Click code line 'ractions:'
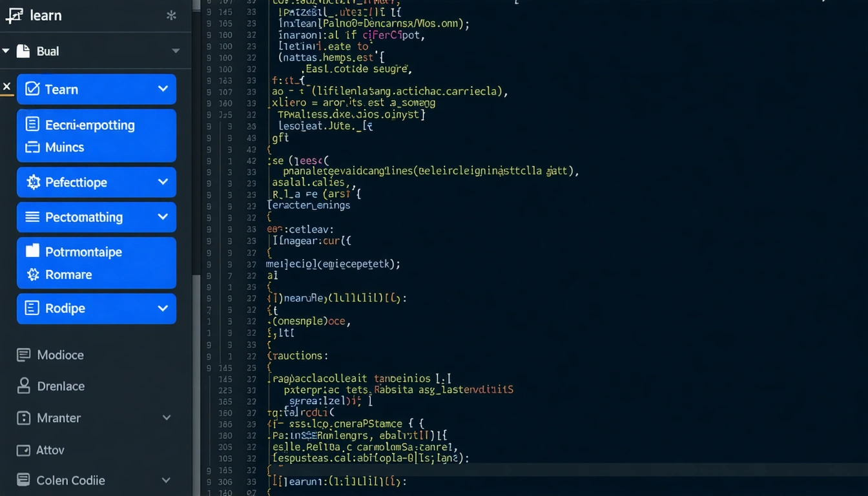The width and height of the screenshot is (868, 496). [x=298, y=355]
